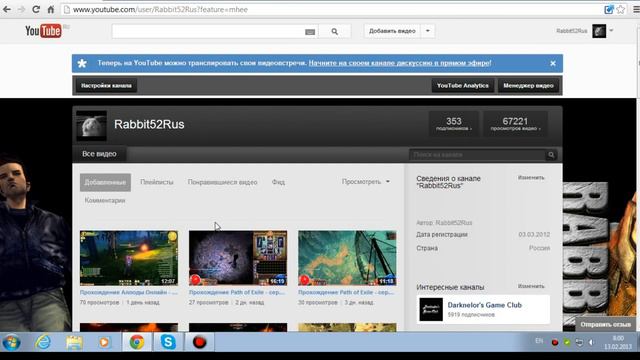Image resolution: width=640 pixels, height=360 pixels.
Task: Click the YouTube search input field
Action: pos(208,31)
